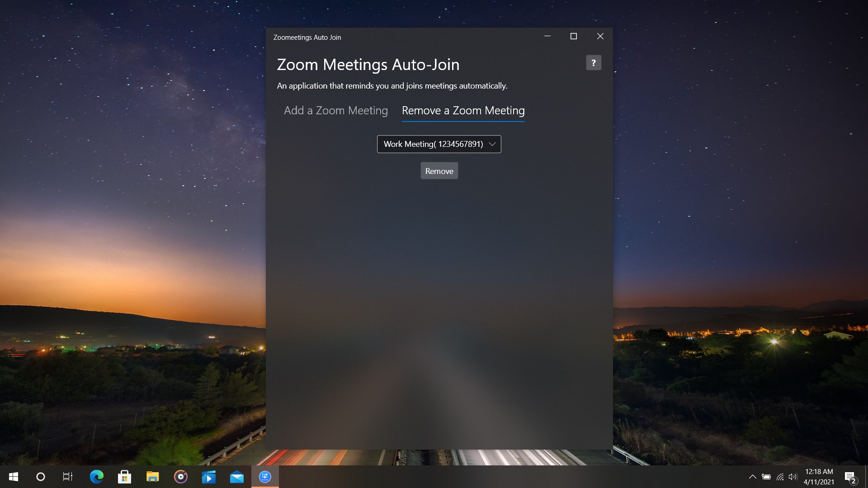Open the Mail app from the taskbar
Viewport: 868px width, 488px height.
(236, 477)
